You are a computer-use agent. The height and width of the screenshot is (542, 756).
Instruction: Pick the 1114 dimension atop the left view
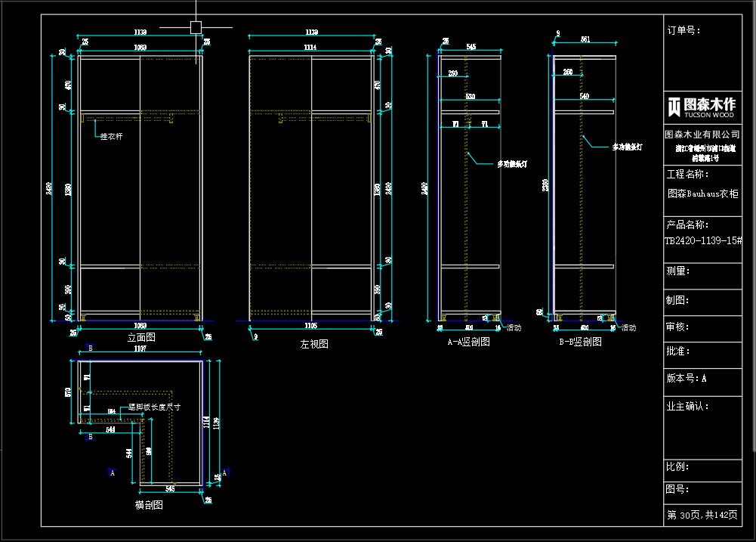pyautogui.click(x=310, y=48)
